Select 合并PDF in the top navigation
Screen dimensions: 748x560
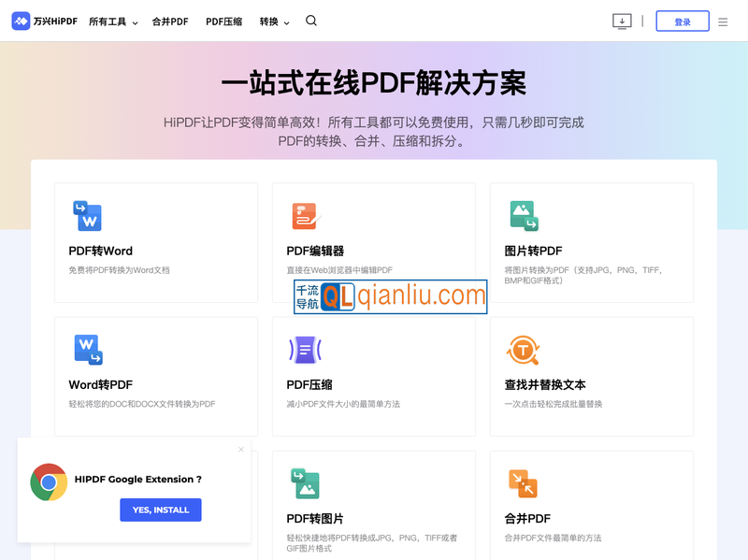pos(169,21)
